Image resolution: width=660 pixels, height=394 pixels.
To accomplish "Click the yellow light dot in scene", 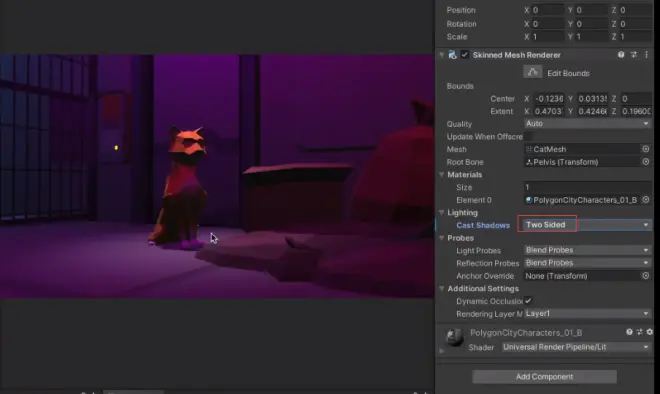I will pos(116,148).
